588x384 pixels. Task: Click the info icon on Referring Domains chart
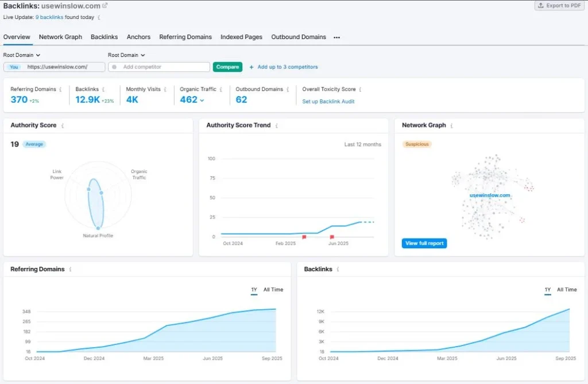click(x=70, y=270)
